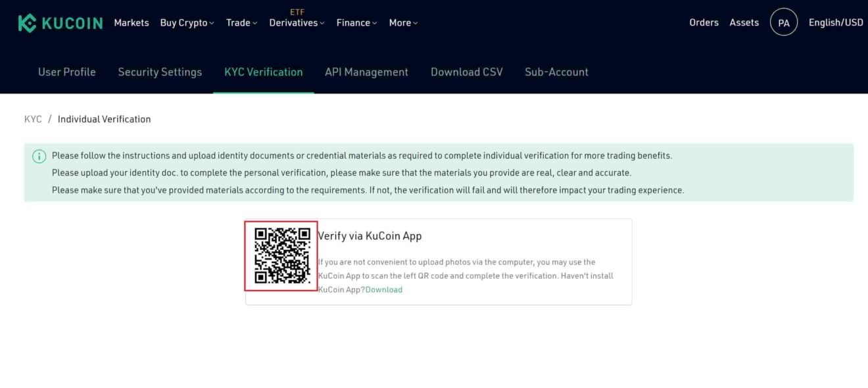
Task: Open the Trade dropdown menu
Action: [x=241, y=22]
